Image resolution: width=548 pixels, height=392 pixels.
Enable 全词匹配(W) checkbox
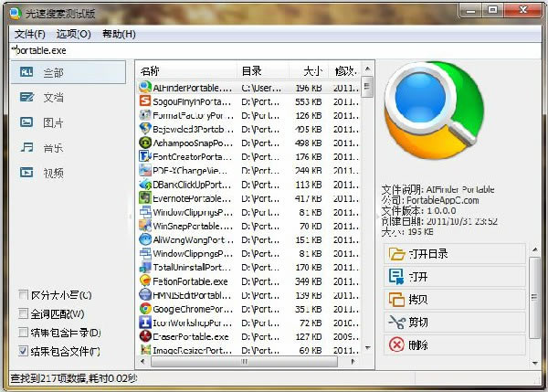click(x=23, y=313)
